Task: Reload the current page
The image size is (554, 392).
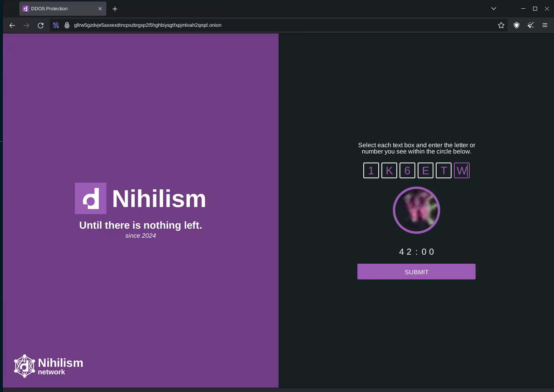Action: tap(41, 25)
